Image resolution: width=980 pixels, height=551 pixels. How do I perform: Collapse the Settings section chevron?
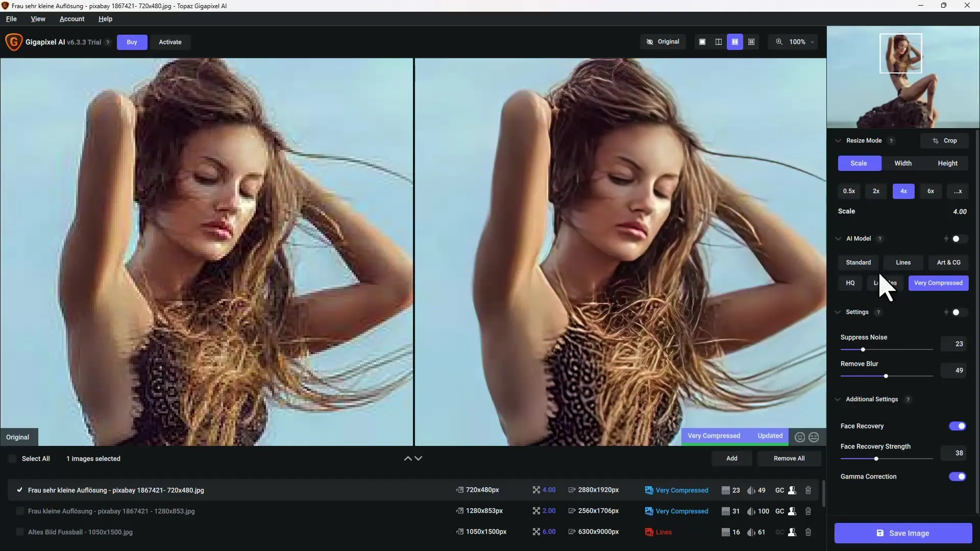839,312
